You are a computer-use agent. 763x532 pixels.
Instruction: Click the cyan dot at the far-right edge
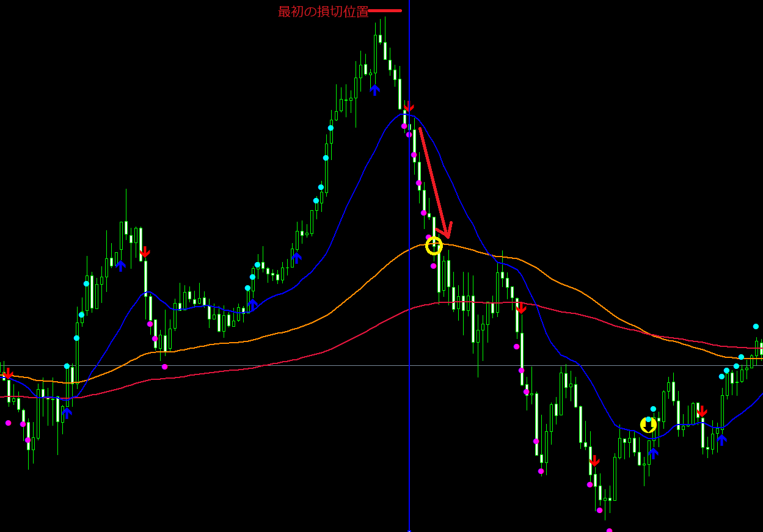756,327
